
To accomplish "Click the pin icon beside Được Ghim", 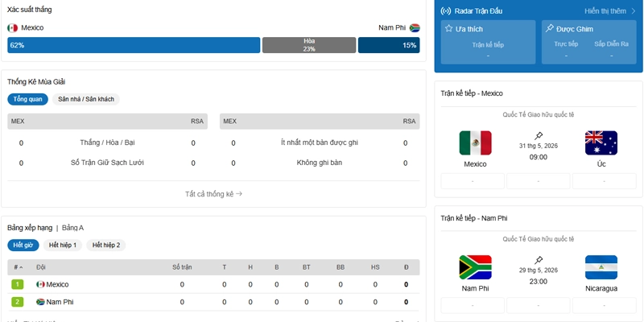I will [549, 28].
